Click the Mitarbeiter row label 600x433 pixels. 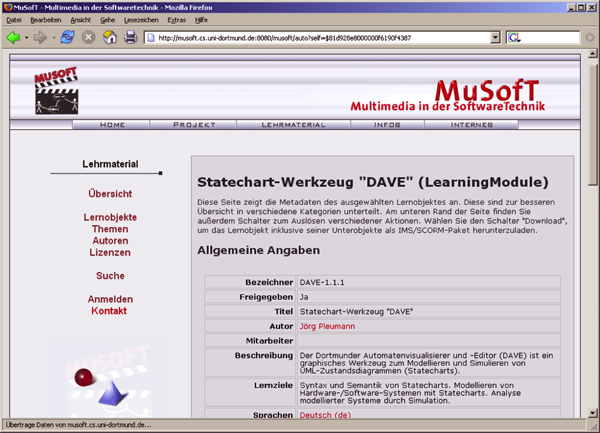tap(269, 340)
